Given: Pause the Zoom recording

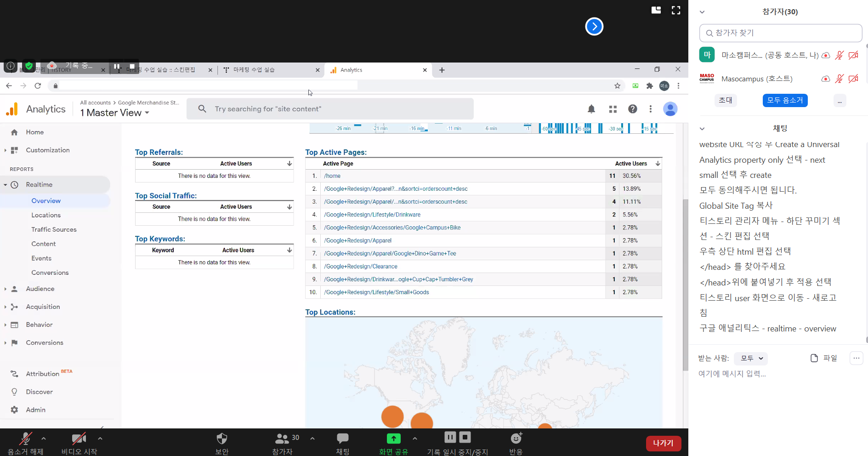Looking at the screenshot, I should coord(450,437).
